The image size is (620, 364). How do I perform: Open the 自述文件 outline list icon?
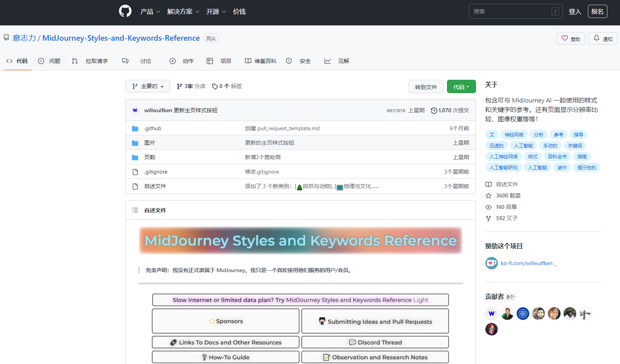coord(135,210)
